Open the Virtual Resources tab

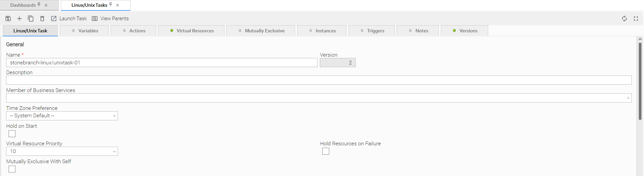click(192, 31)
